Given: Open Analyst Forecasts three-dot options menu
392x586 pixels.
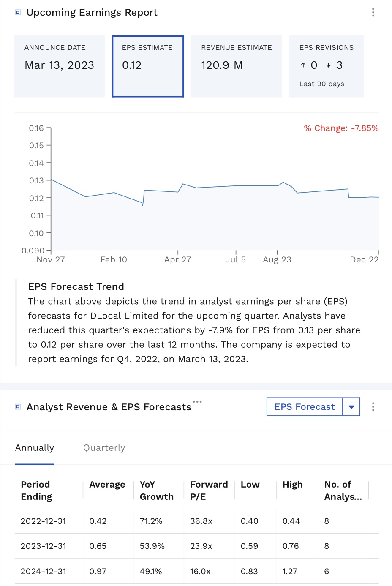Looking at the screenshot, I should [x=373, y=407].
